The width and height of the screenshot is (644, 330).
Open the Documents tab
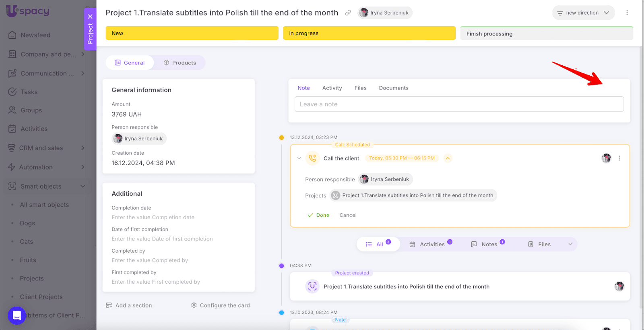[393, 88]
